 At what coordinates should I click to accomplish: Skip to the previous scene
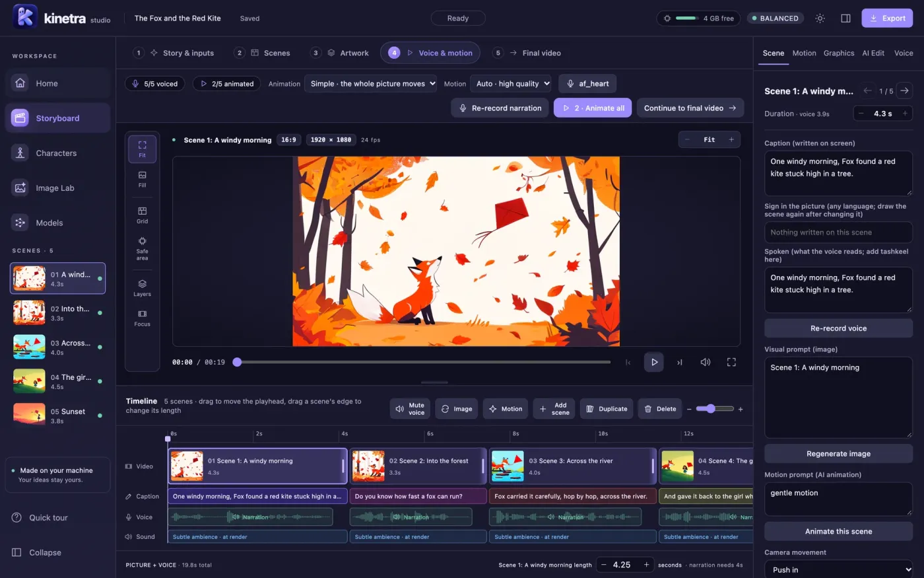[628, 362]
